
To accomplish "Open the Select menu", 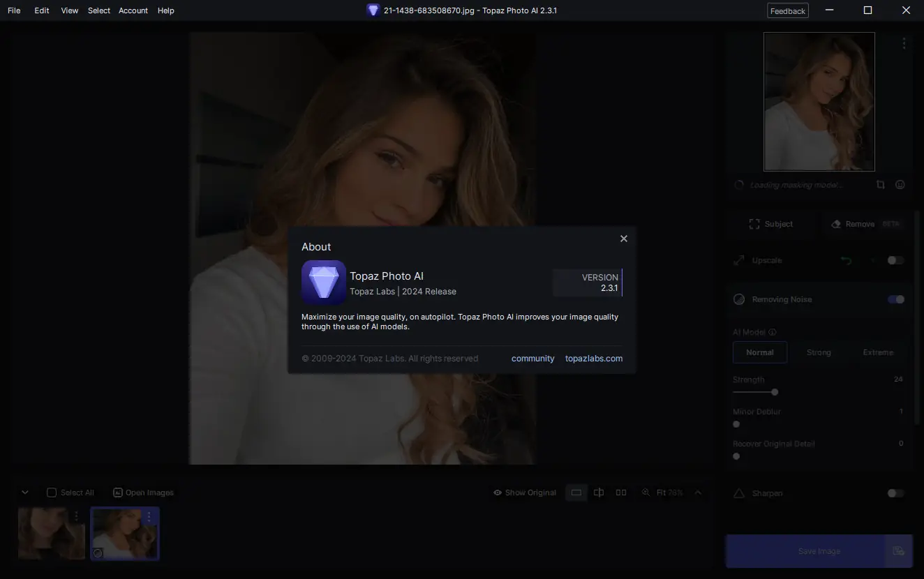I will tap(99, 10).
